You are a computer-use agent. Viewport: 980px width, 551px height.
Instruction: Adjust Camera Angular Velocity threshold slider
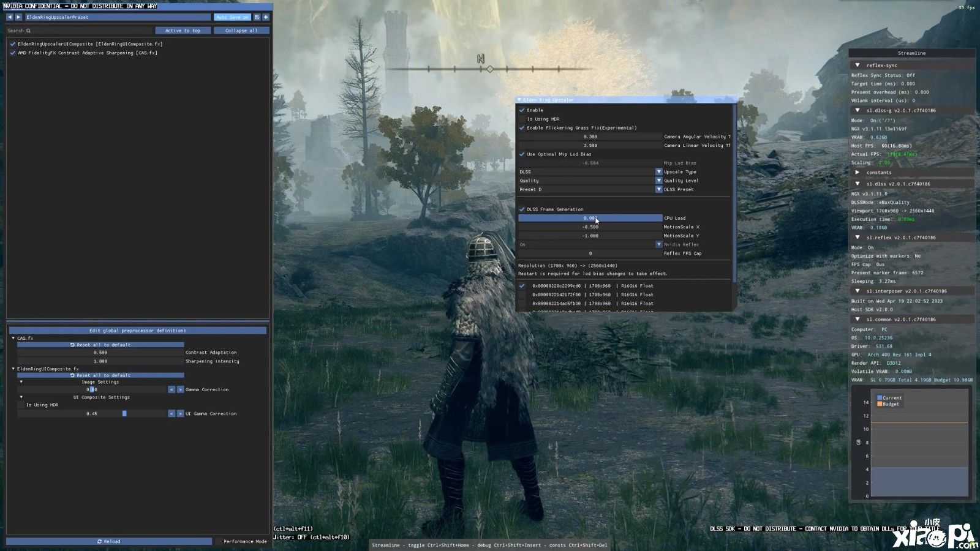590,137
